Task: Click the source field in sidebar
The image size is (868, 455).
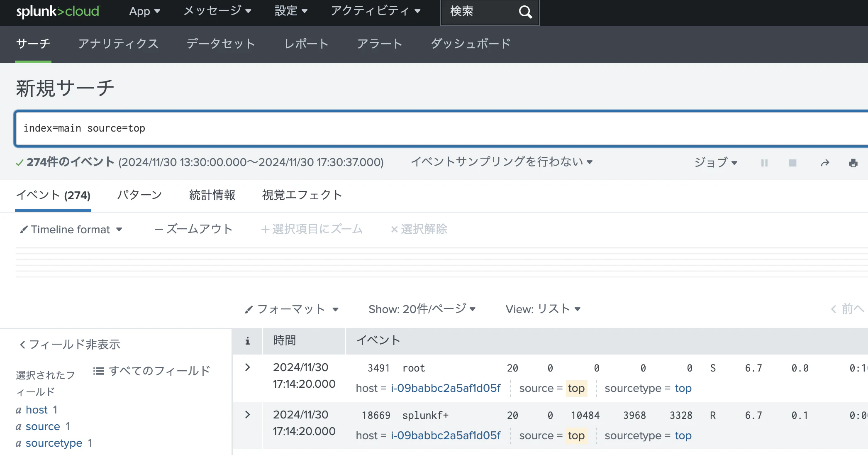Action: point(43,426)
